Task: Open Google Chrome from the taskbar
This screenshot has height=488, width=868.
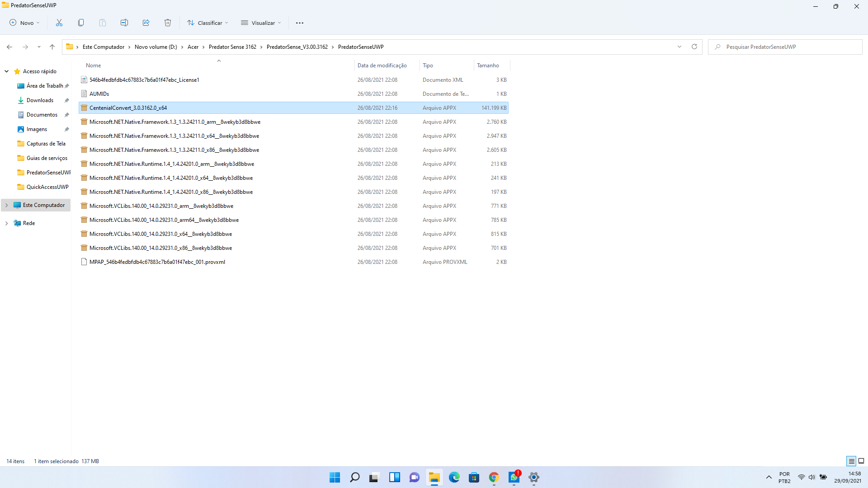Action: pos(494,477)
